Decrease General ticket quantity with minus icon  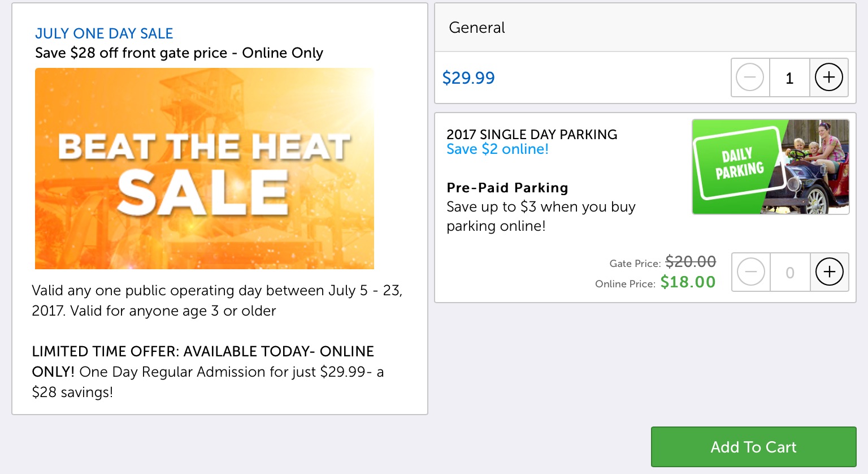click(750, 77)
